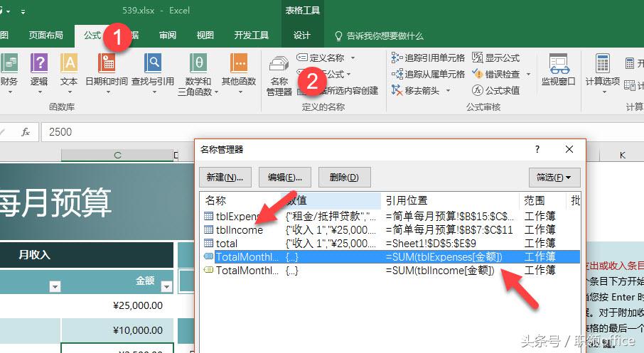
Task: Sort by the 引用位置 column header
Action: (407, 200)
